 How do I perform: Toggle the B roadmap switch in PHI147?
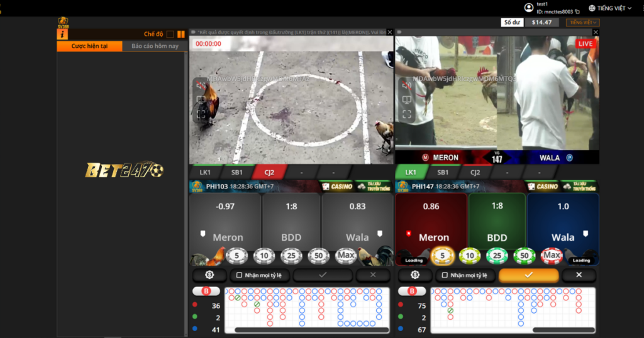click(x=412, y=291)
